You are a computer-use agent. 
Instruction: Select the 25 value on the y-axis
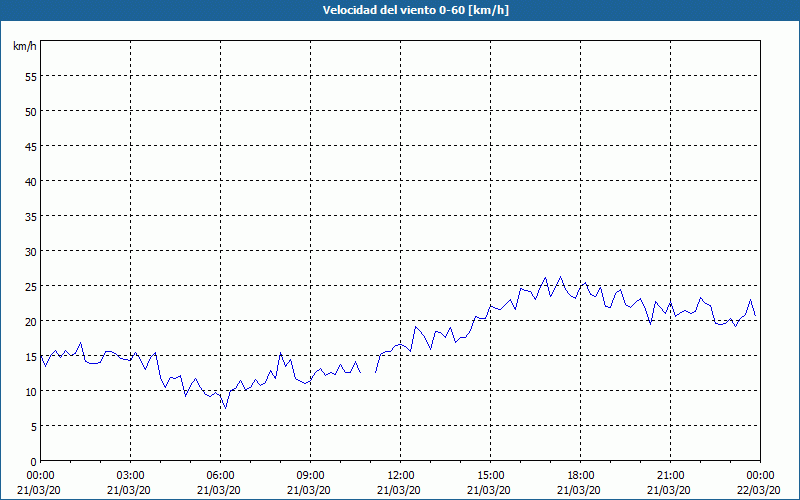[x=31, y=286]
